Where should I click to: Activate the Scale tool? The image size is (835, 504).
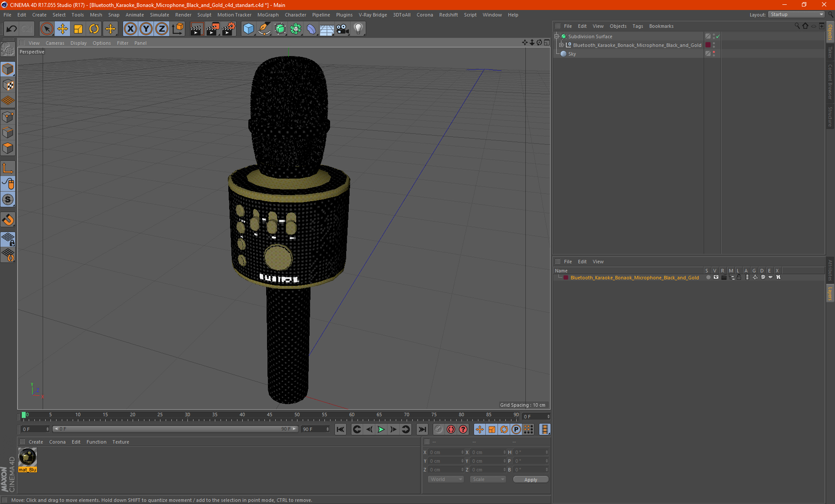pos(78,29)
